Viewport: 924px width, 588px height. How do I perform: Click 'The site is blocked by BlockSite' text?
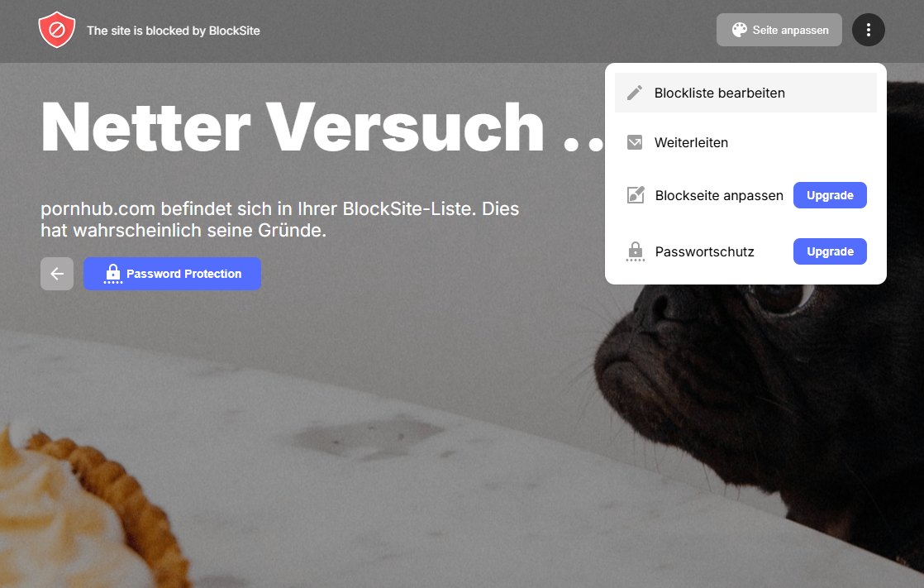click(174, 31)
